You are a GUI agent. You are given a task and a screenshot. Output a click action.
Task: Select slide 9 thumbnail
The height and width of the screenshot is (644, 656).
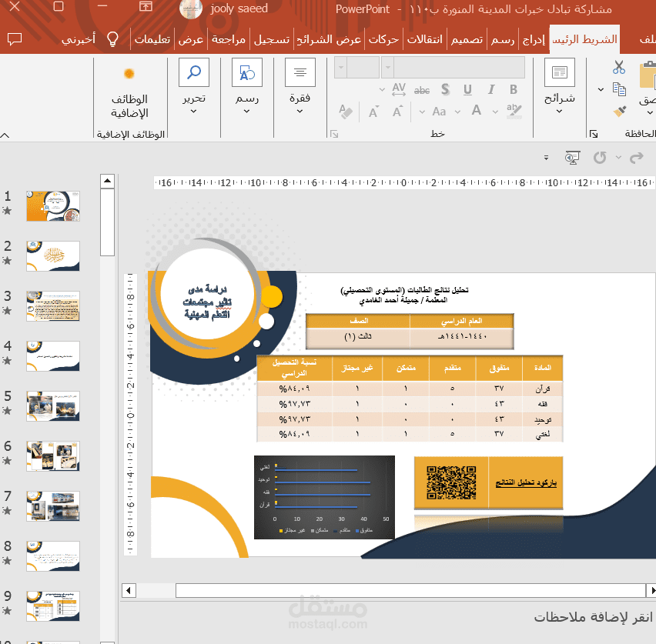click(52, 606)
